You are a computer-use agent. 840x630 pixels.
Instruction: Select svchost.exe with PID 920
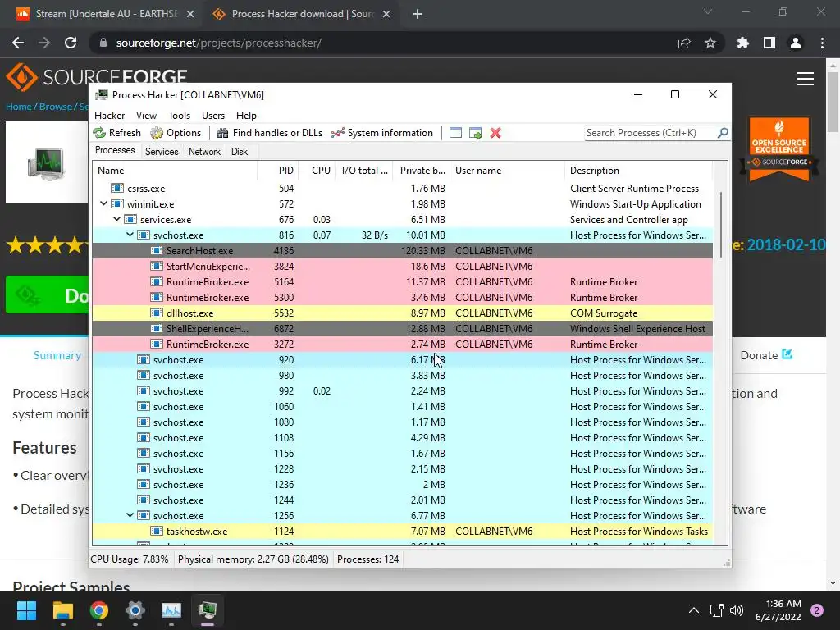[x=402, y=359]
